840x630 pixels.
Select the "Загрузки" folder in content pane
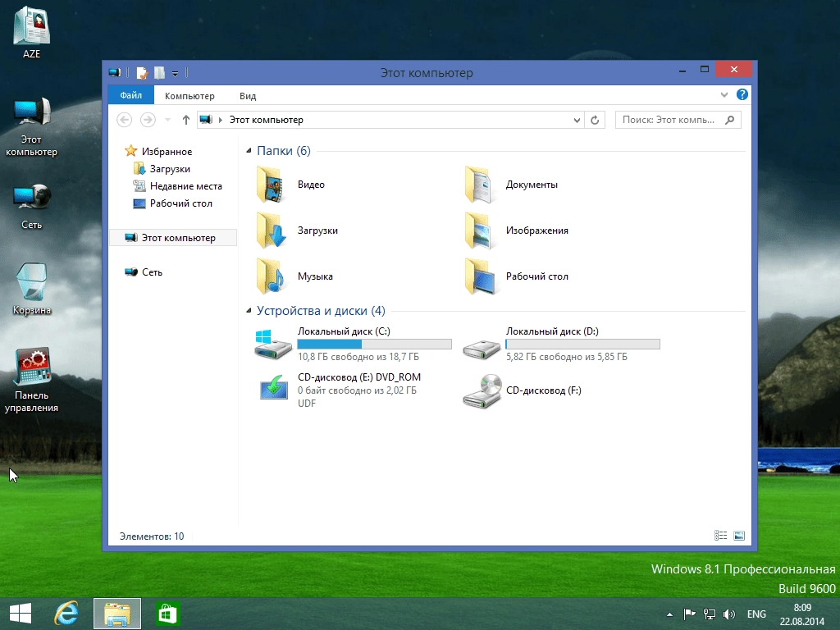(271, 231)
